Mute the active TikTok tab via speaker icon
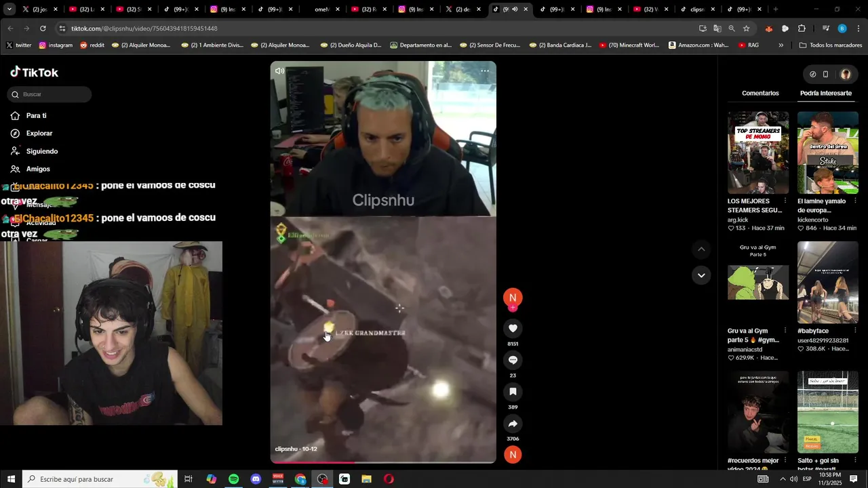This screenshot has width=868, height=488. click(515, 9)
